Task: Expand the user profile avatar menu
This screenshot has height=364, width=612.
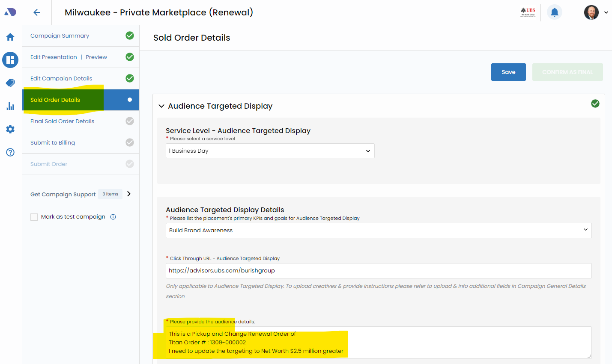Action: tap(596, 12)
